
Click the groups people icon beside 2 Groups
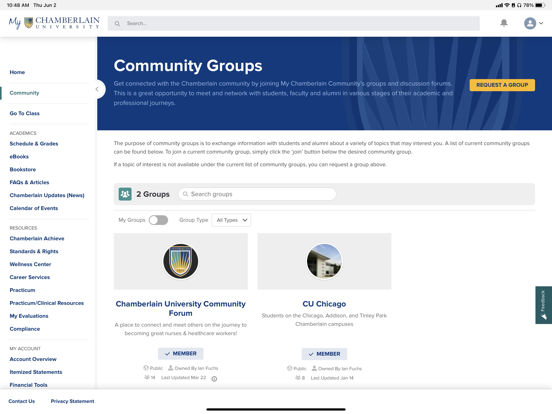[125, 194]
